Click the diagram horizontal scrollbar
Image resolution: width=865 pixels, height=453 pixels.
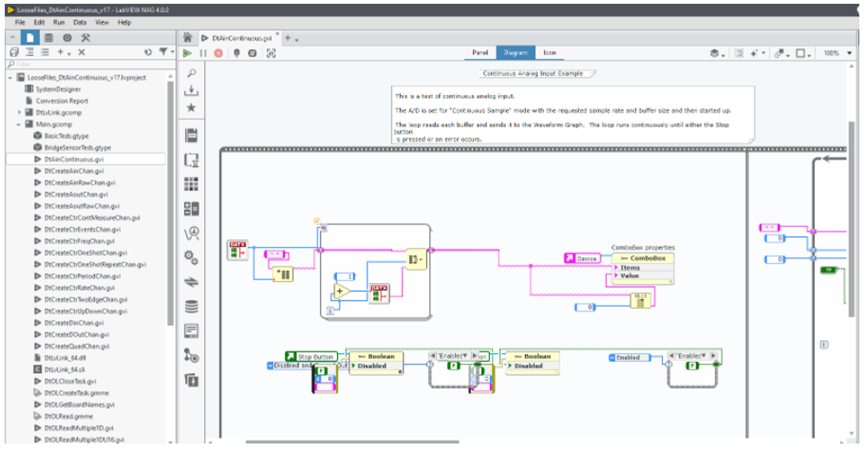[400, 442]
